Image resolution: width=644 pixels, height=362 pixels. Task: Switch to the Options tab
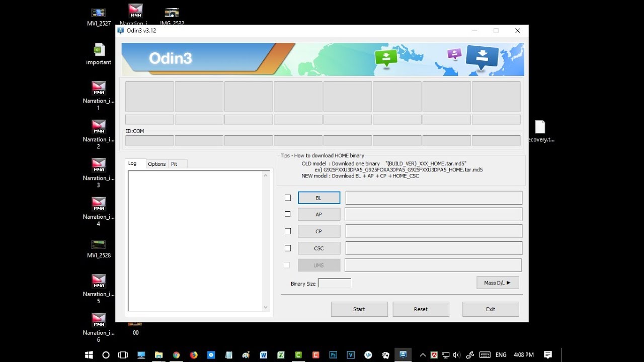pos(157,164)
